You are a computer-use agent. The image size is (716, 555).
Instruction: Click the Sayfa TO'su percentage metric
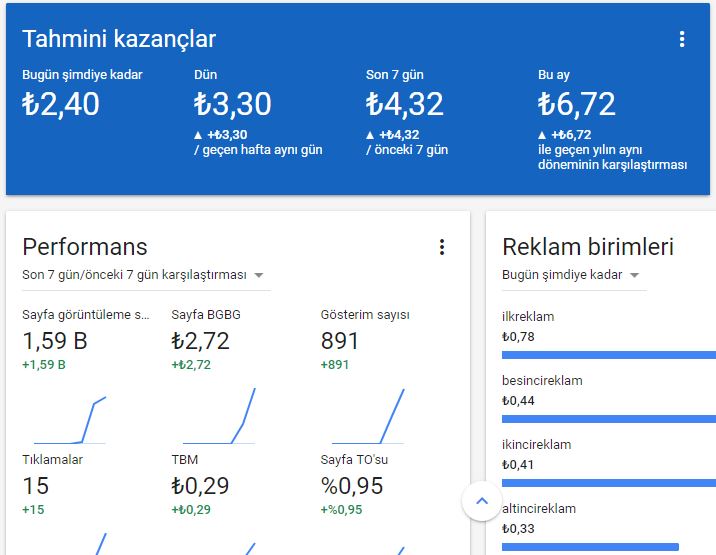[352, 486]
